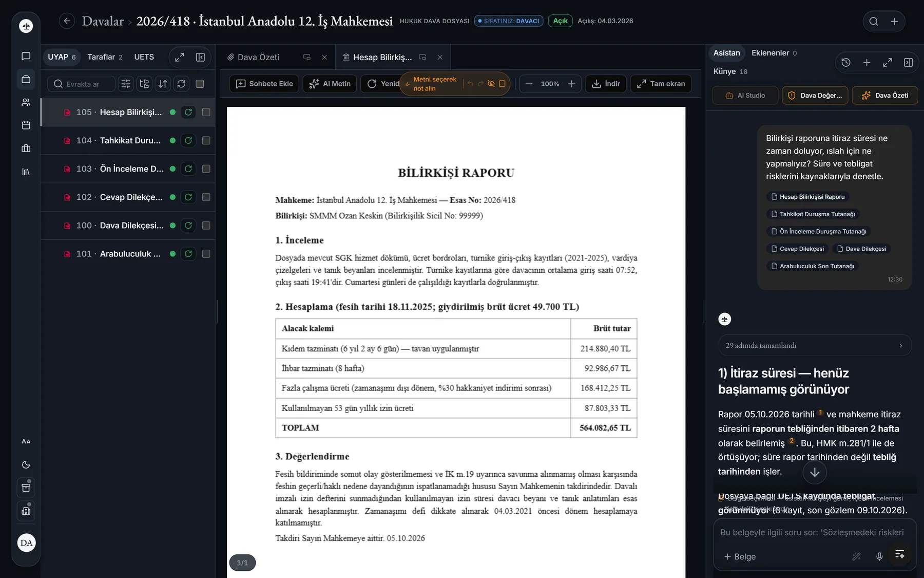Open Tam ekran fullscreen view

[661, 84]
